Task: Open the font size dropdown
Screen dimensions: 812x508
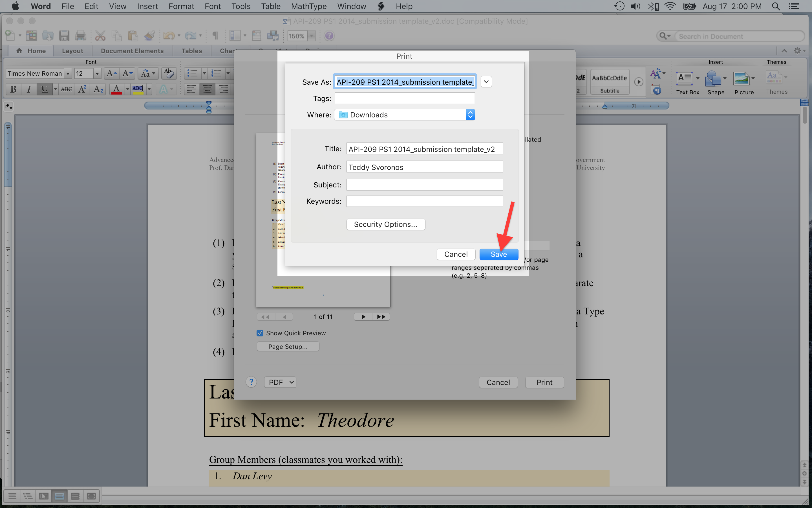Action: point(97,74)
